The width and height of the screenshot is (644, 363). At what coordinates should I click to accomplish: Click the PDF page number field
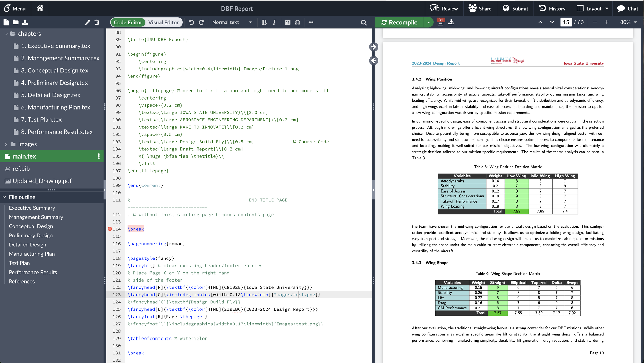pyautogui.click(x=566, y=22)
